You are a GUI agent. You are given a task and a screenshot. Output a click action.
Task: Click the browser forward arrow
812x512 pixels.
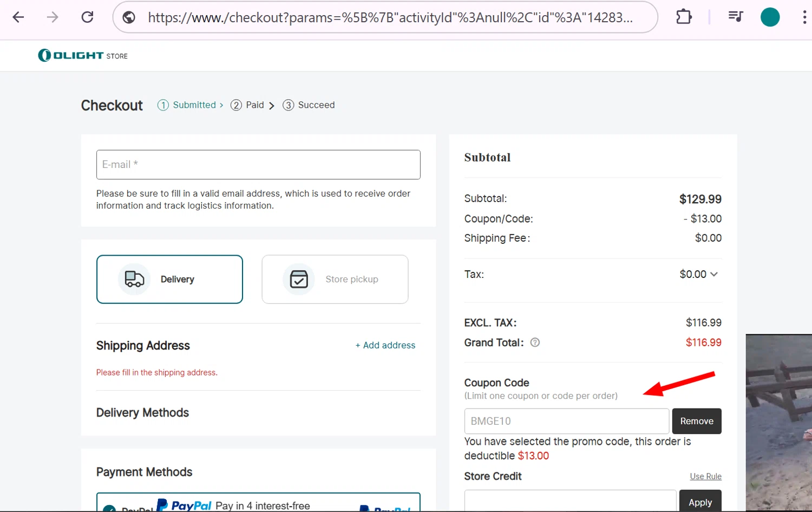(53, 17)
